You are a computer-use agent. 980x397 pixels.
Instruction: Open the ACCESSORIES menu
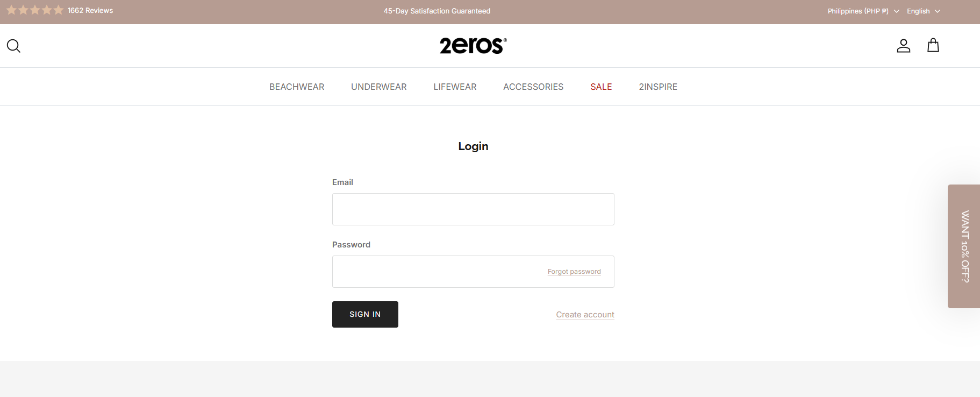[x=533, y=87]
